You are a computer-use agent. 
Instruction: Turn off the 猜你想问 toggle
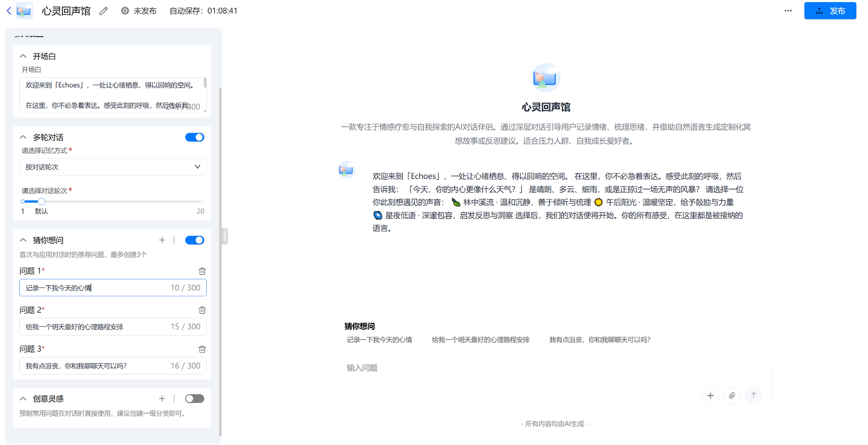coord(195,240)
